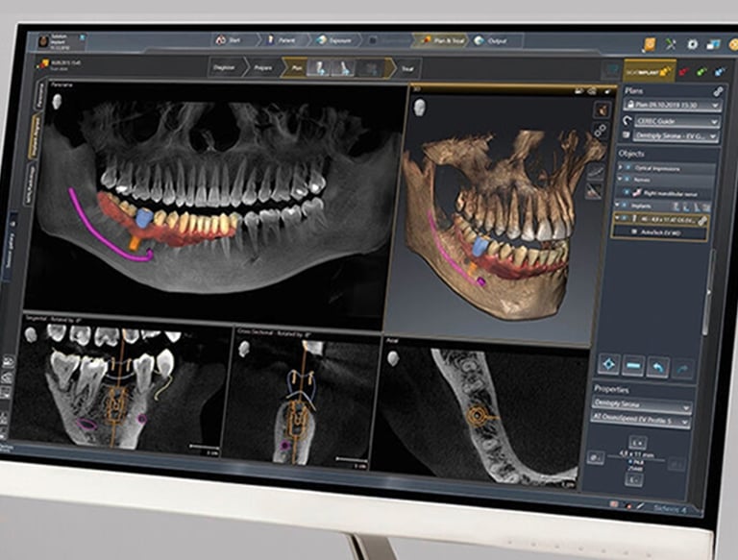The image size is (738, 560).
Task: Toggle visibility of Optical impressions
Action: pos(627,167)
